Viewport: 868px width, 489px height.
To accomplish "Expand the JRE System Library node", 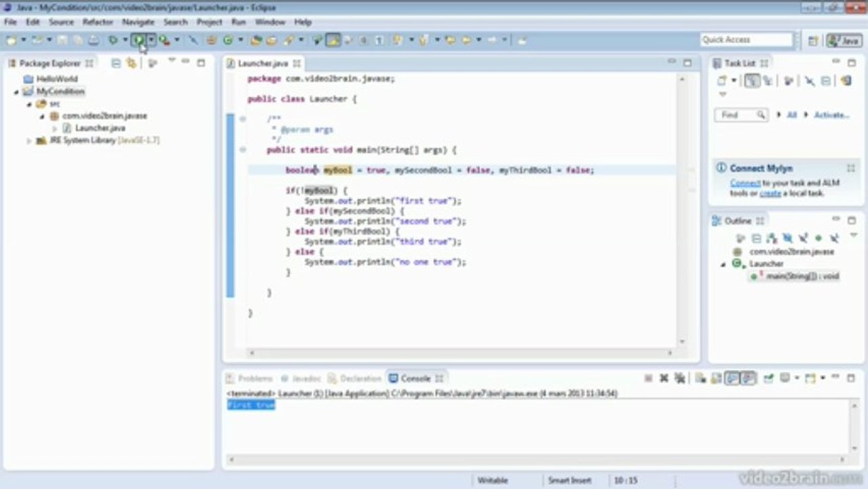I will [29, 141].
